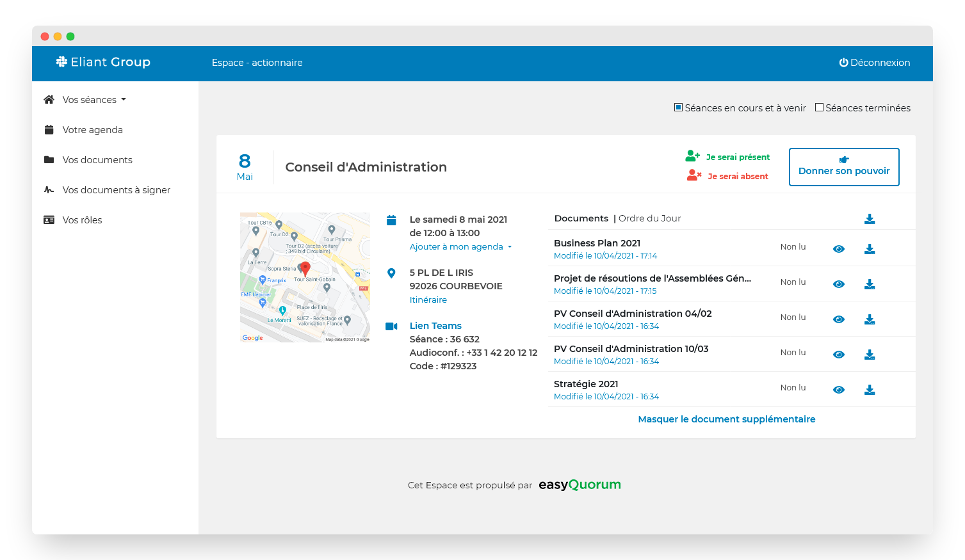Click the Donner son pouvoir button

pyautogui.click(x=843, y=167)
